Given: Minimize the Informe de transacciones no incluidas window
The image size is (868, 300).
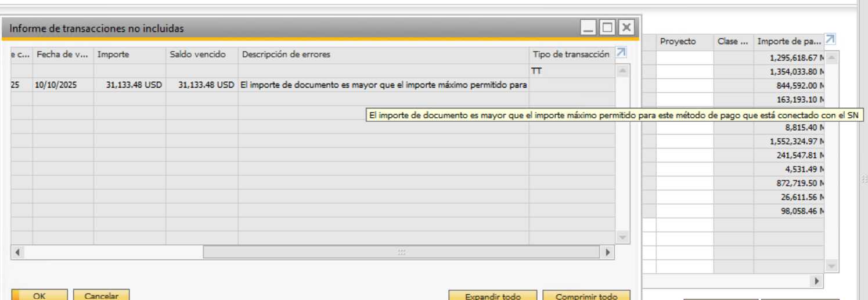Looking at the screenshot, I should pos(589,27).
